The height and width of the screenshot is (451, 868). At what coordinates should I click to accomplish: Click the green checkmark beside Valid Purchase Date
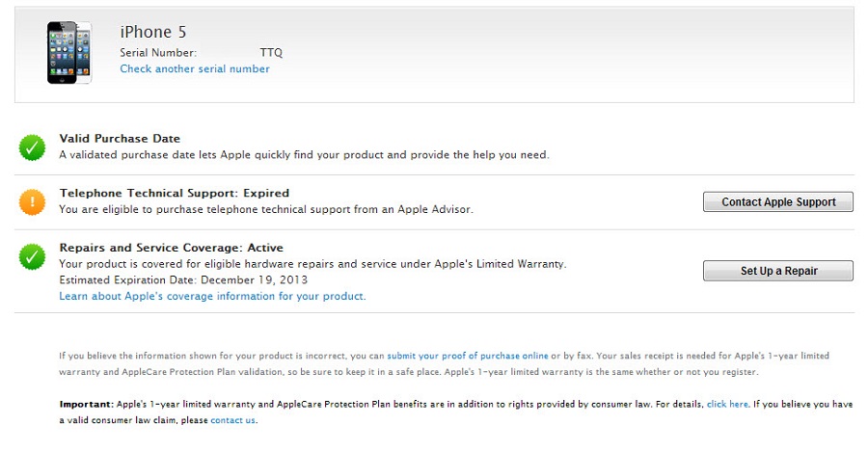coord(32,147)
